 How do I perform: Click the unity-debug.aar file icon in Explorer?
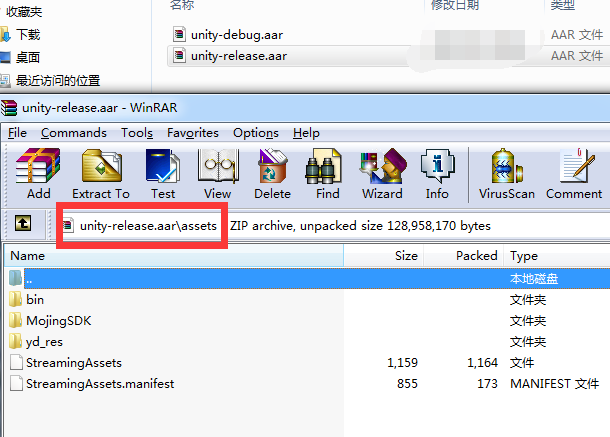[x=179, y=34]
